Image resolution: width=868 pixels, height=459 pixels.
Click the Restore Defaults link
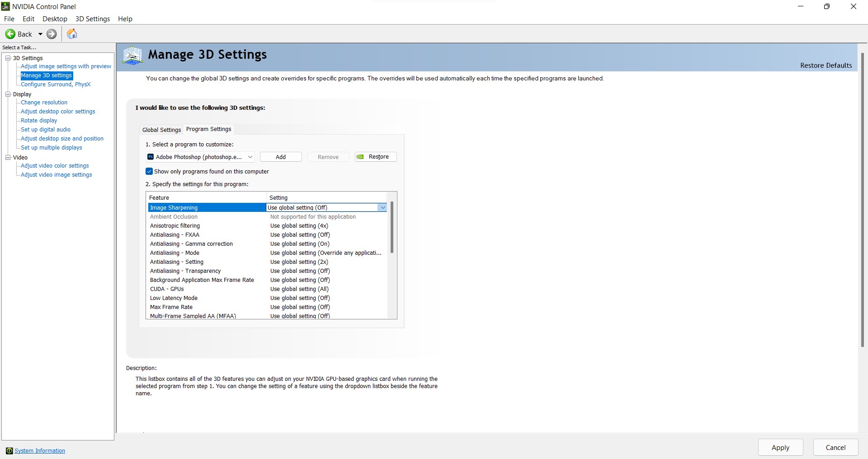(826, 66)
